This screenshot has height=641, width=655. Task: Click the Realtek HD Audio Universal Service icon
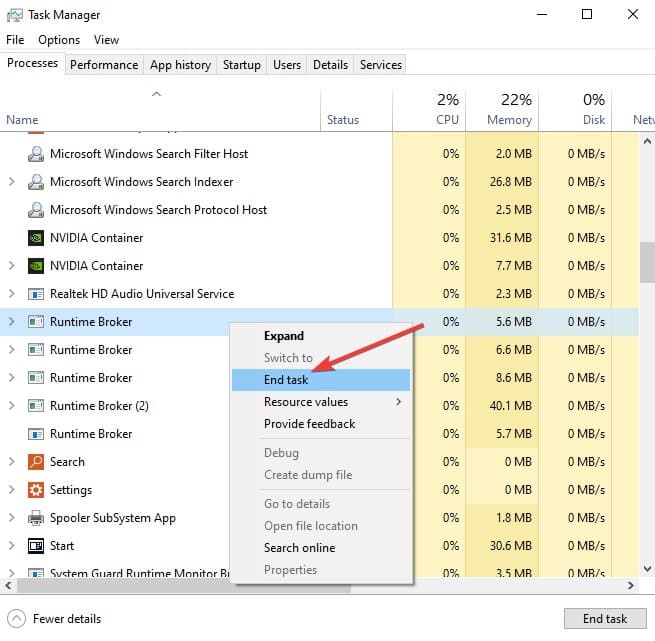point(36,294)
